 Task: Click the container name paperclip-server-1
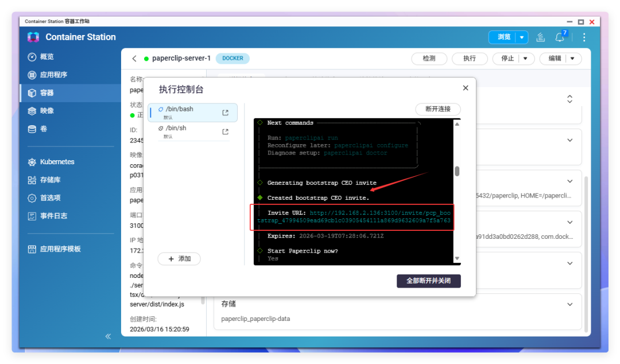tap(181, 58)
